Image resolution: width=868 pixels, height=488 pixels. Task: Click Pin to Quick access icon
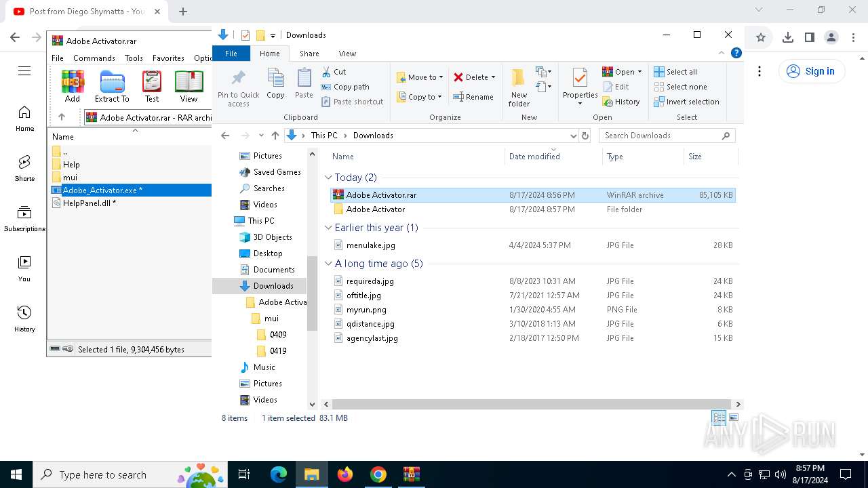(x=238, y=87)
